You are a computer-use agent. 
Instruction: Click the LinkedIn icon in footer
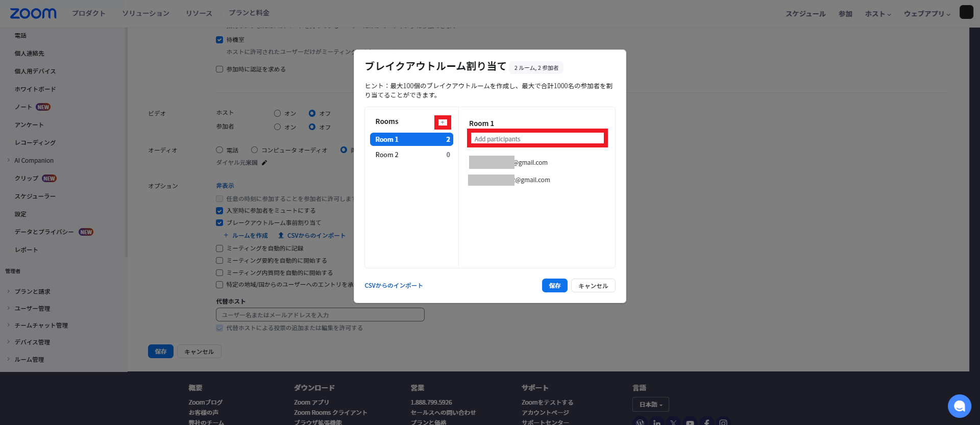[x=657, y=422]
